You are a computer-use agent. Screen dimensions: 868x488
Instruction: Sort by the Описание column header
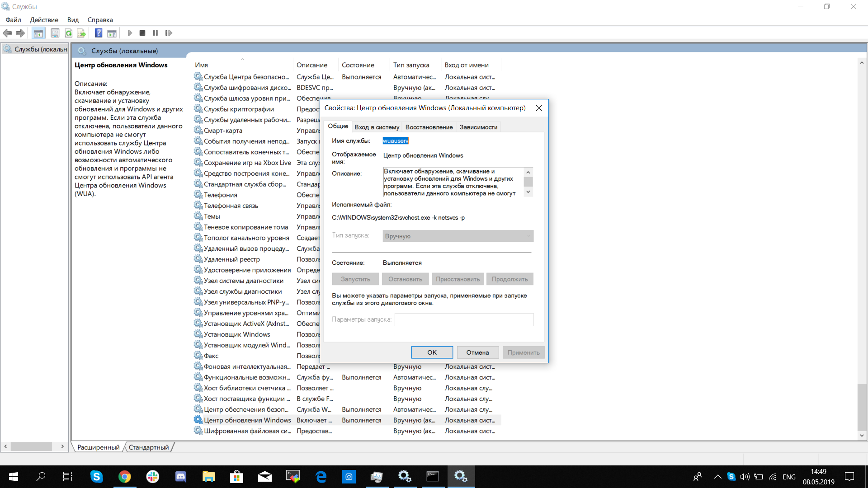316,65
